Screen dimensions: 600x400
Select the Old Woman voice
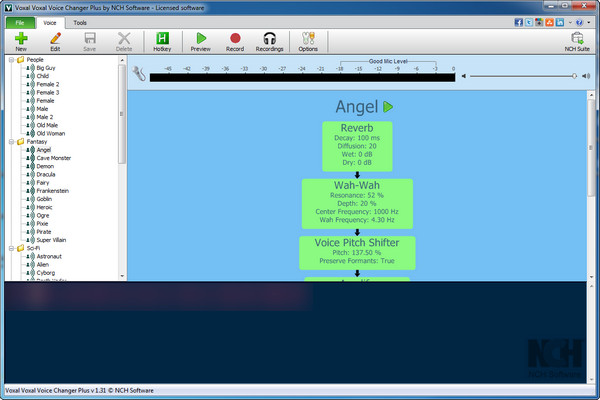pos(52,133)
